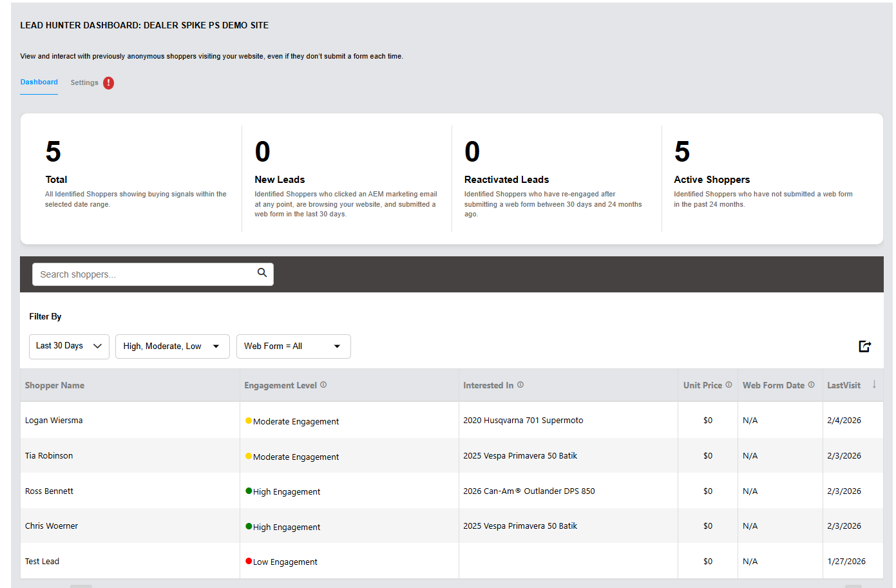Click the red alert icon beside Settings
Viewport: 896px width, 588px height.
click(x=109, y=83)
